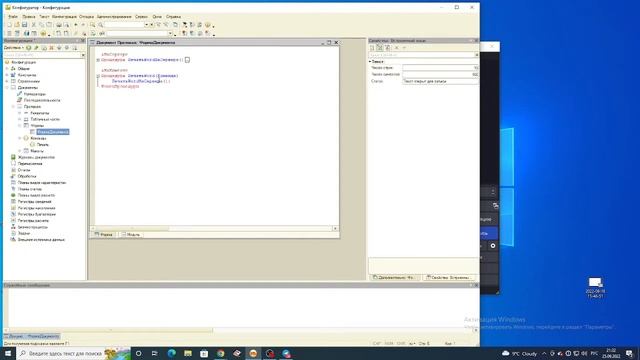Image resolution: width=640 pixels, height=360 pixels.
Task: Open the top toolbar search combo dropdown arrow
Action: point(146,25)
